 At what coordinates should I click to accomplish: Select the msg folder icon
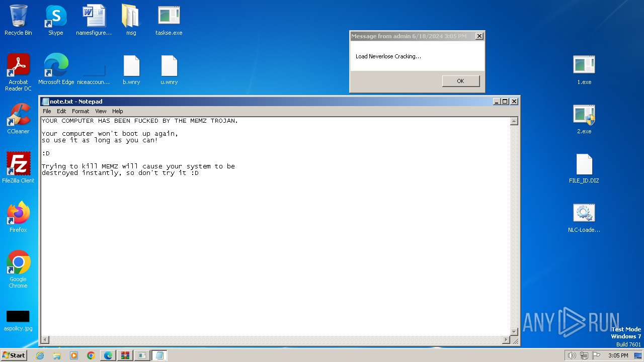pos(131,20)
